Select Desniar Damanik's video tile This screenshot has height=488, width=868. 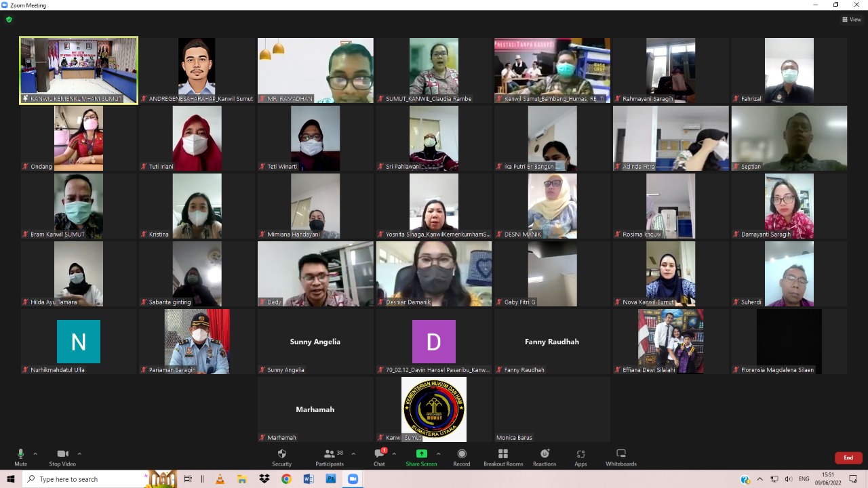(x=434, y=274)
